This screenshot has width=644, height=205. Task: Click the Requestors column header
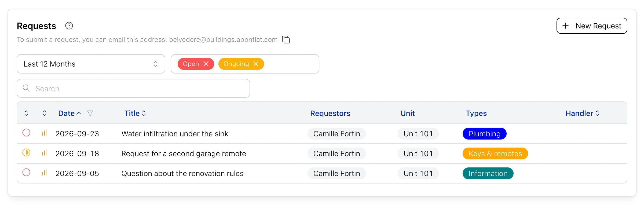[x=330, y=113]
